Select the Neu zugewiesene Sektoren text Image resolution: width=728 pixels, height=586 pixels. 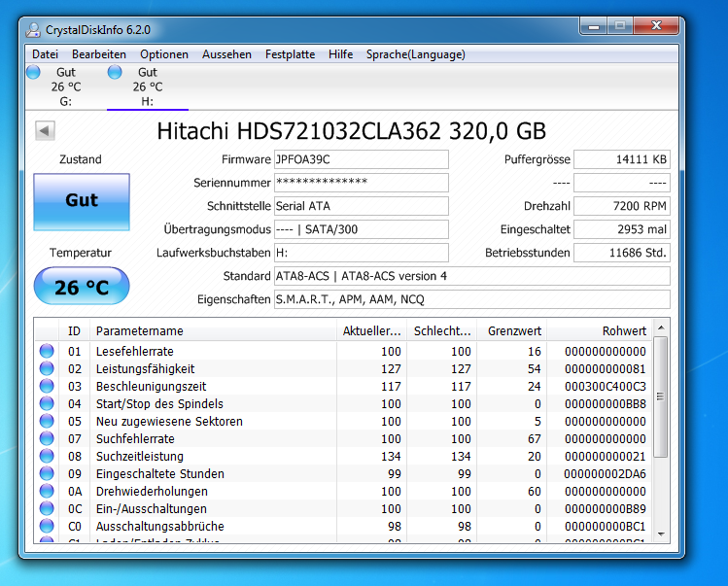(x=169, y=422)
